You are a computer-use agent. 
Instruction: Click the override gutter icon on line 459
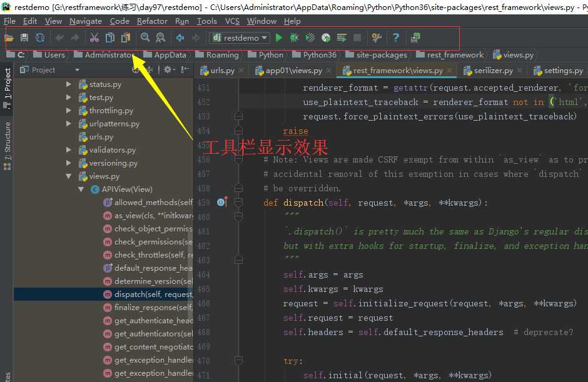point(222,203)
